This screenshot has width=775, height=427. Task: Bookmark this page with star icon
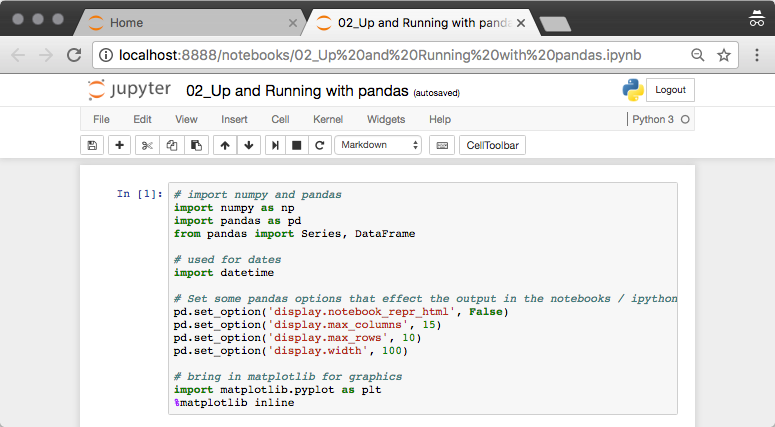pyautogui.click(x=724, y=55)
